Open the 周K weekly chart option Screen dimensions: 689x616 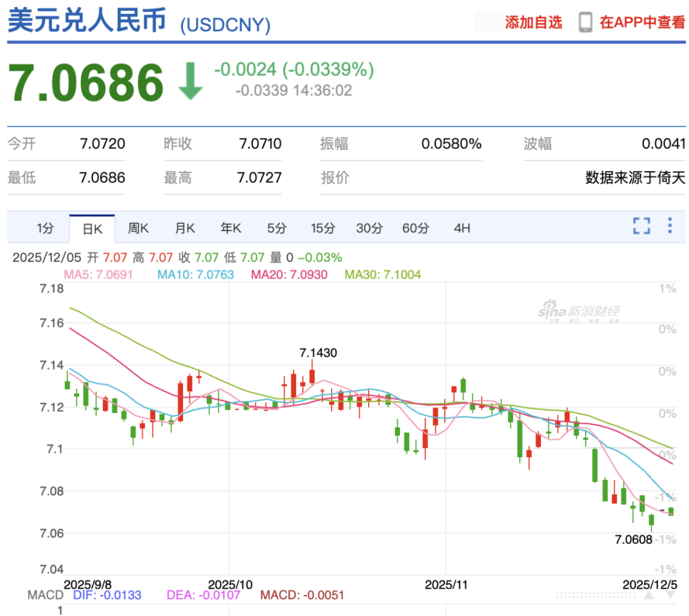(138, 228)
